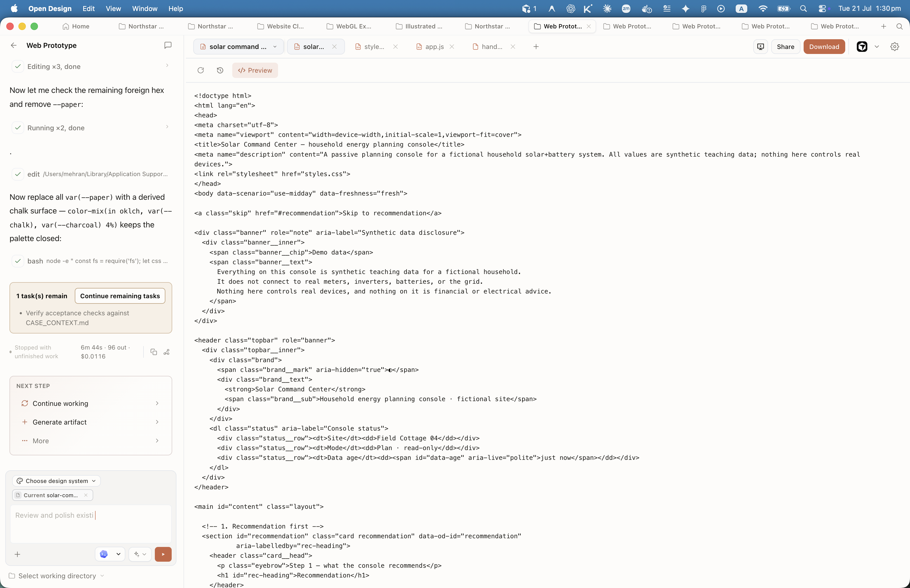Open the chat comments icon
910x588 pixels.
click(168, 46)
